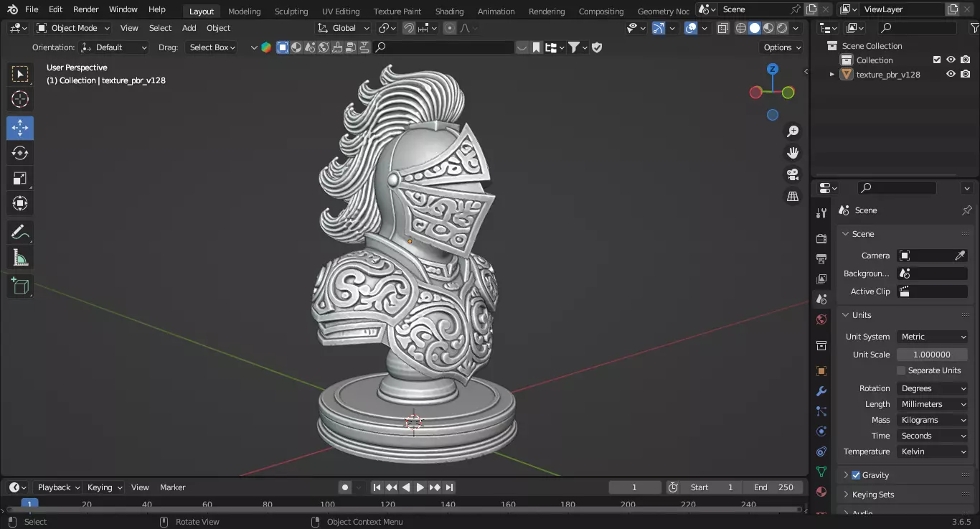Open the Render properties tab

coord(821,238)
